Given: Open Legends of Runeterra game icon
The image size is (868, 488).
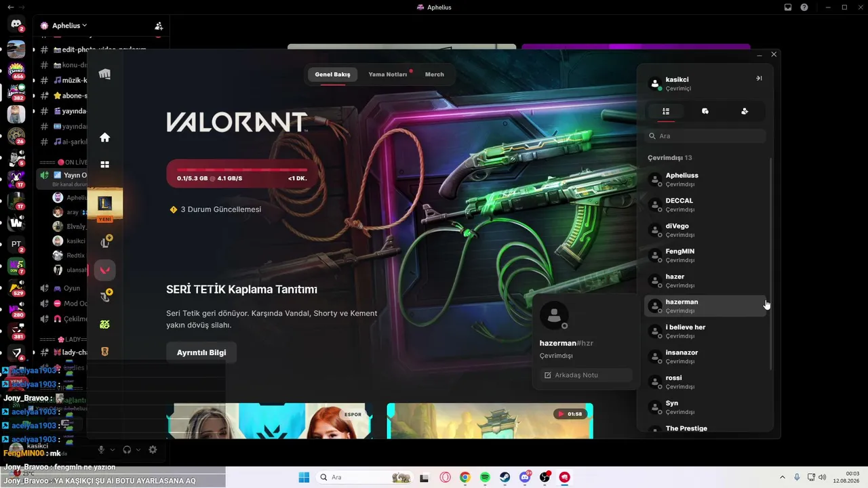Looking at the screenshot, I should click(x=105, y=351).
